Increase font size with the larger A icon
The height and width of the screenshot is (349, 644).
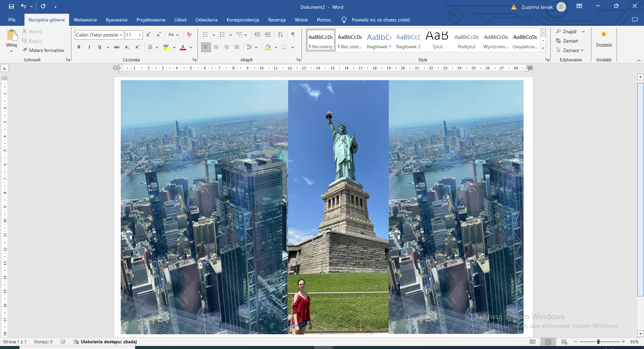tap(149, 35)
